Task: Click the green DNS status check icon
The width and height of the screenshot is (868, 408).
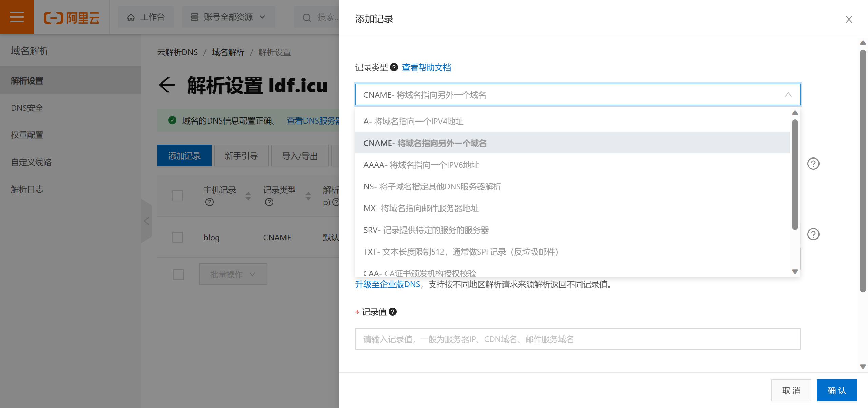Action: [172, 120]
